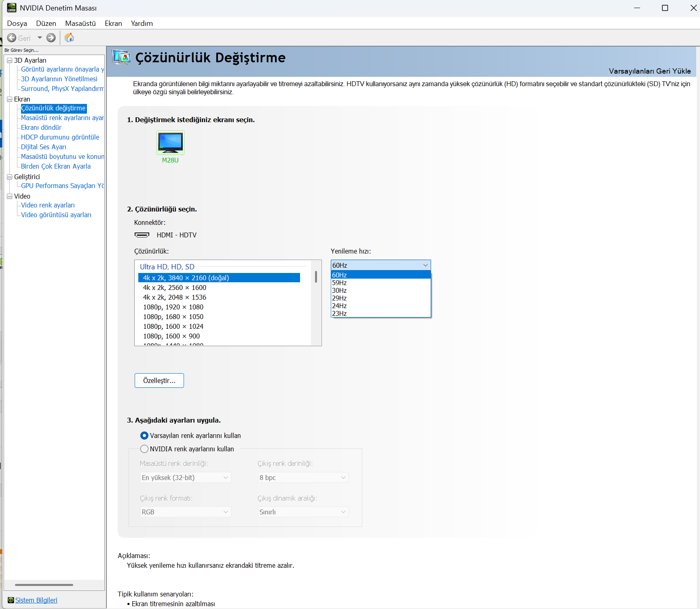The image size is (700, 609).
Task: Click the Back (Geri) arrow icon
Action: click(x=12, y=38)
